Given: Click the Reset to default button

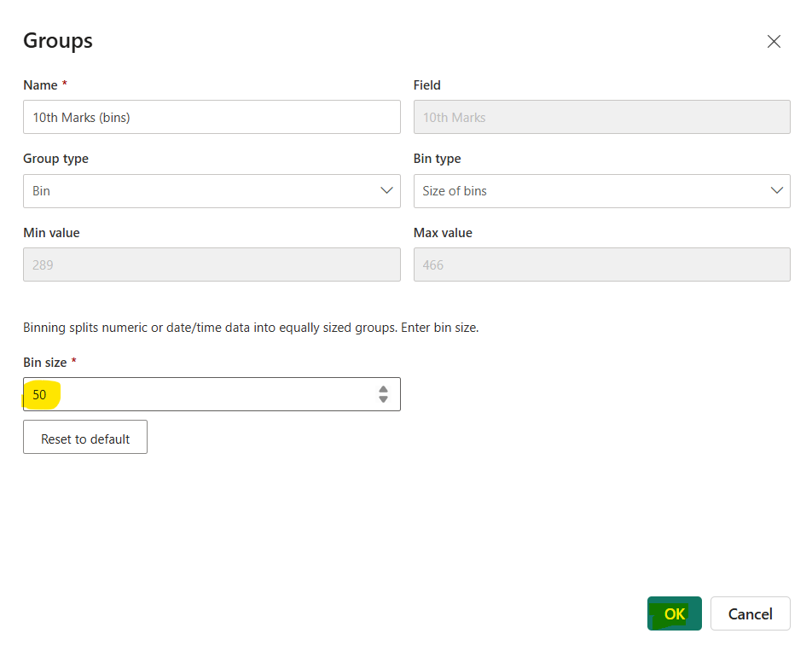Looking at the screenshot, I should point(84,437).
